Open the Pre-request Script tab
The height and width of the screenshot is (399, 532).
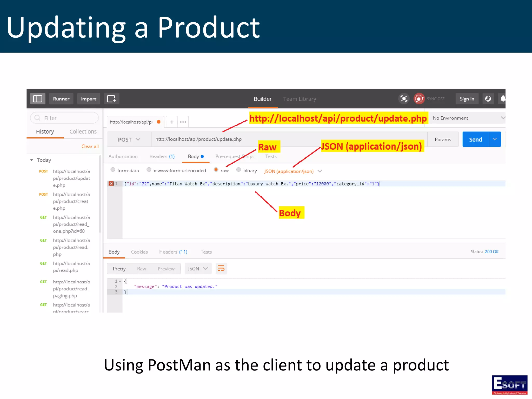pos(235,156)
